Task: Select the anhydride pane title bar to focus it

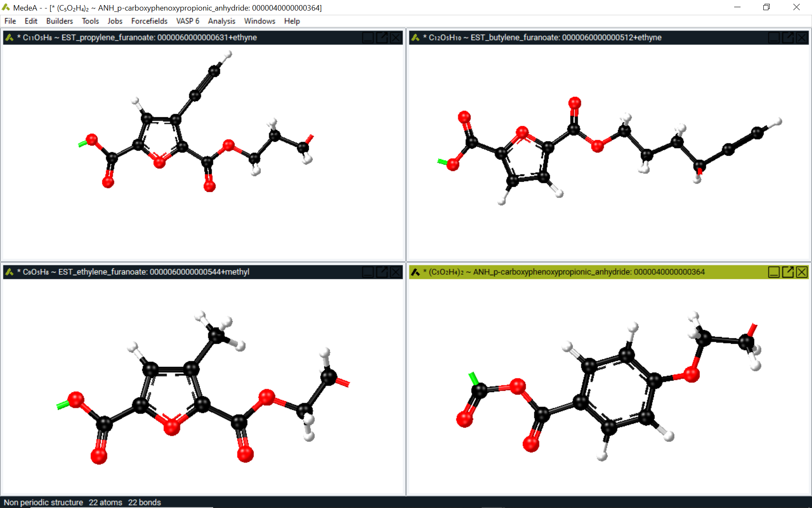Action: (592, 272)
